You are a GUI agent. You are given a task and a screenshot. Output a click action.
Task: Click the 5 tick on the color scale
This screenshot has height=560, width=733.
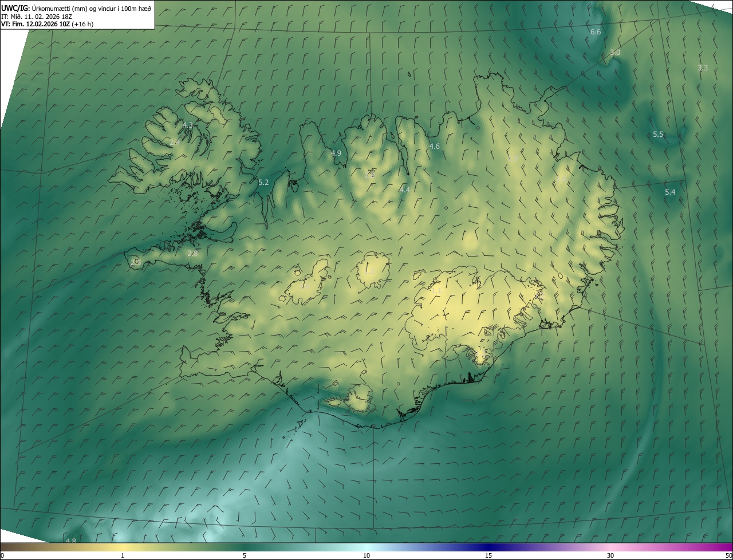[245, 555]
